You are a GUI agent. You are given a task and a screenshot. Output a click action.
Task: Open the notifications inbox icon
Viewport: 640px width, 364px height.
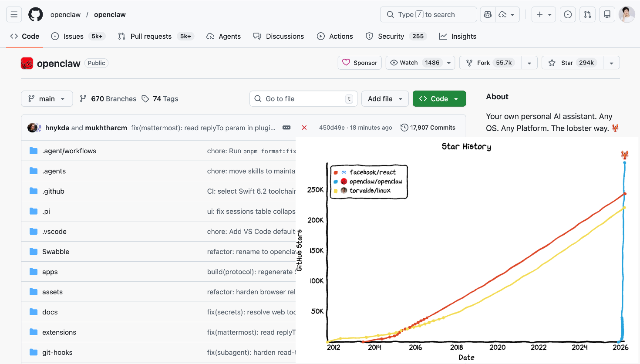[x=607, y=14]
